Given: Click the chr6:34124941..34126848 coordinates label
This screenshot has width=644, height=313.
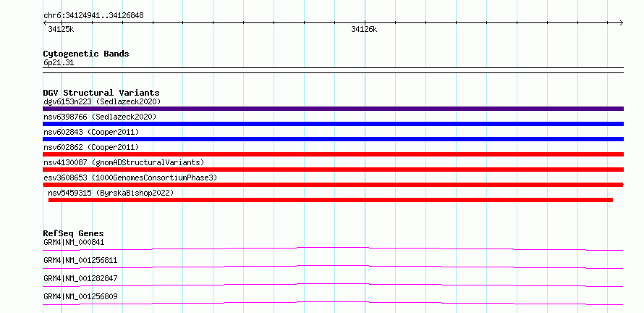Looking at the screenshot, I should coord(93,16).
